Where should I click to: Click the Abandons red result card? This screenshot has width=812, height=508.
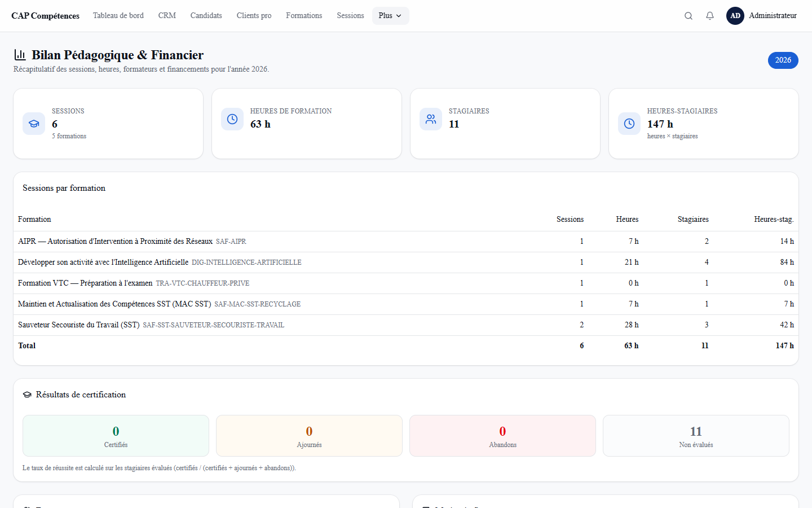(502, 436)
